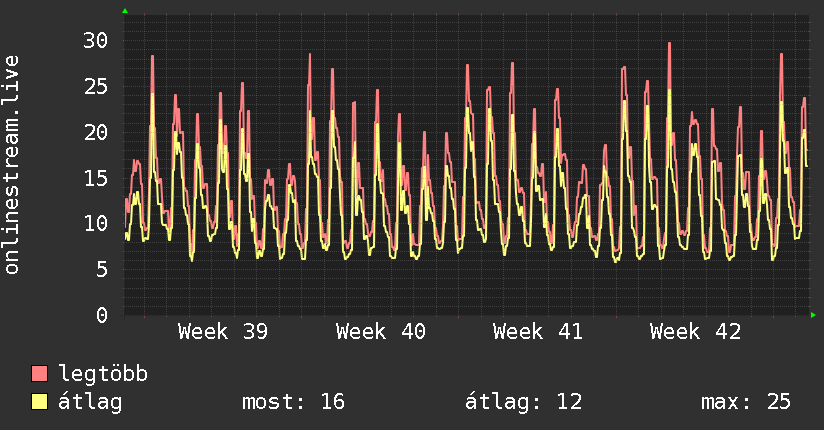Click the Week 41 axis label
Image resolution: width=824 pixels, height=430 pixels.
click(x=538, y=332)
